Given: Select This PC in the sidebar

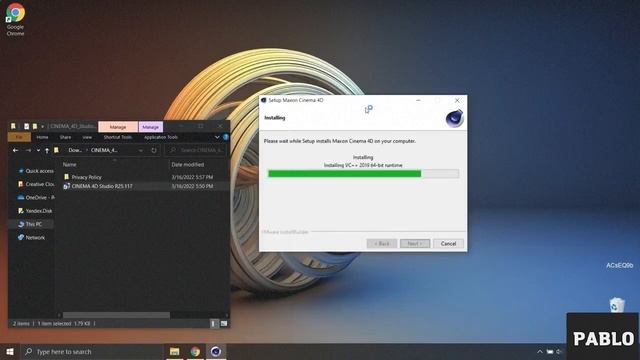Looking at the screenshot, I should (x=31, y=224).
